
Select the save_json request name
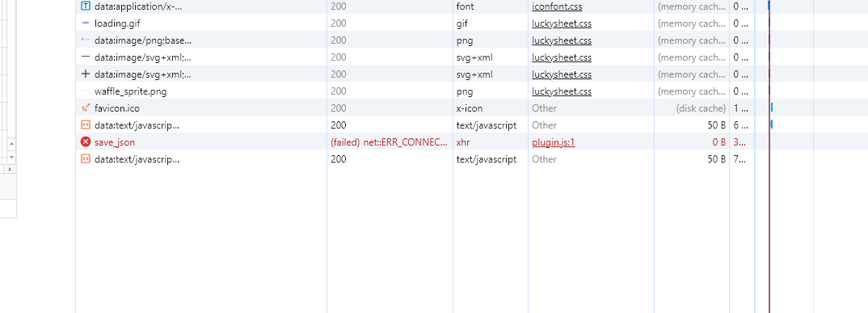pyautogui.click(x=115, y=142)
